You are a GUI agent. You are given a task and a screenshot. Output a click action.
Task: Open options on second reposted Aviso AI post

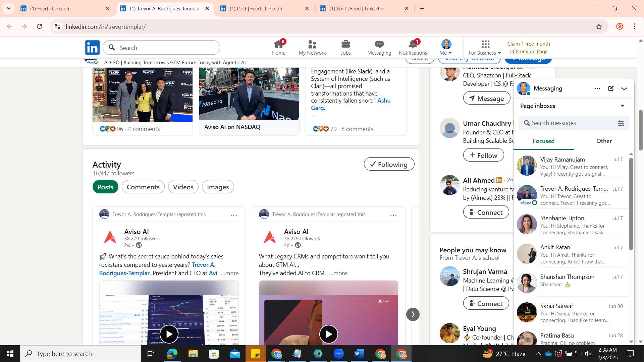tap(393, 215)
